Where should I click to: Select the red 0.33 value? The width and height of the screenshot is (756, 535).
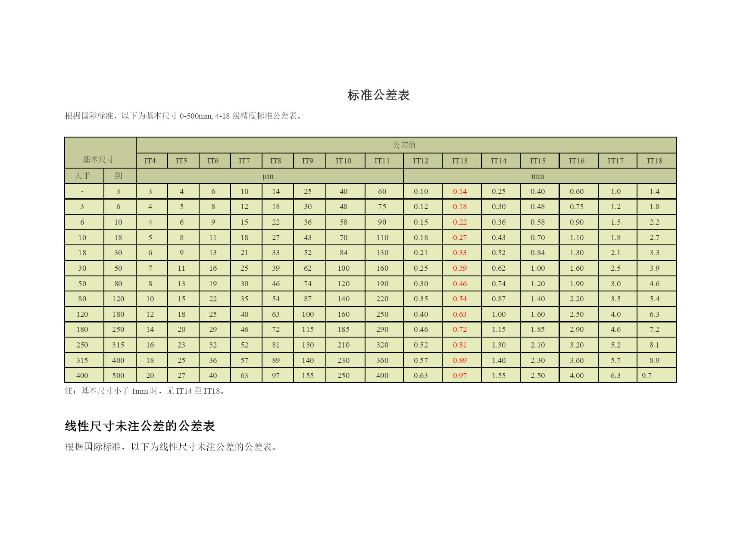460,253
